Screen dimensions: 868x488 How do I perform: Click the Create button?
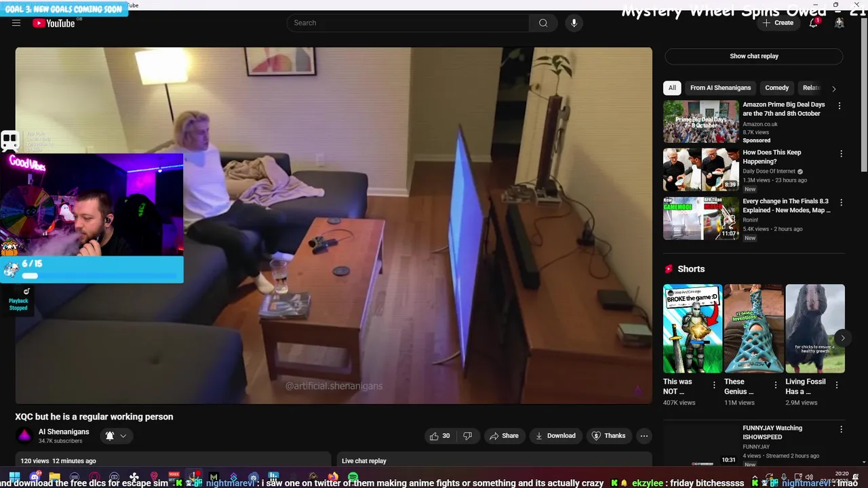tap(777, 23)
